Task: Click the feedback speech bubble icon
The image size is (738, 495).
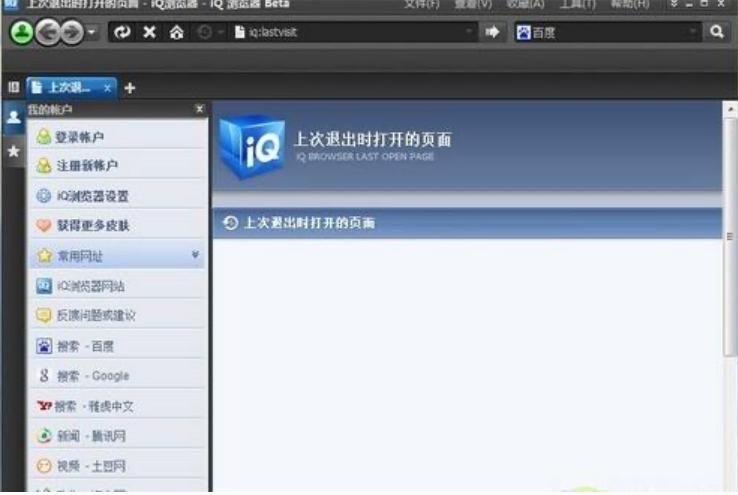Action: point(44,315)
